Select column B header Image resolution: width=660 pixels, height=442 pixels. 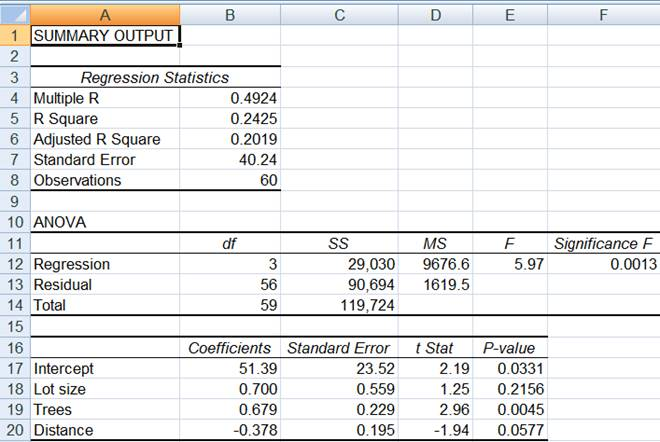[x=231, y=13]
